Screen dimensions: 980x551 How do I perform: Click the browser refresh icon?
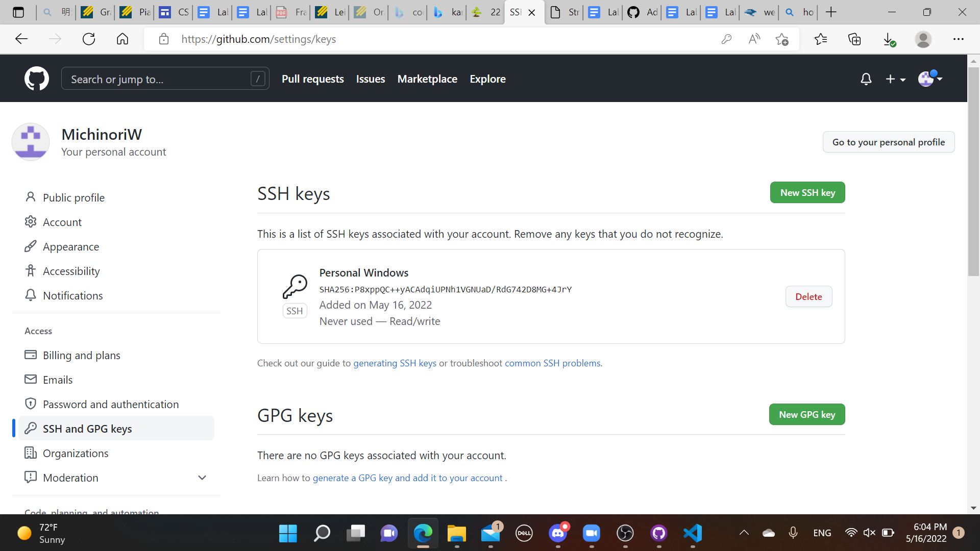[x=89, y=39]
